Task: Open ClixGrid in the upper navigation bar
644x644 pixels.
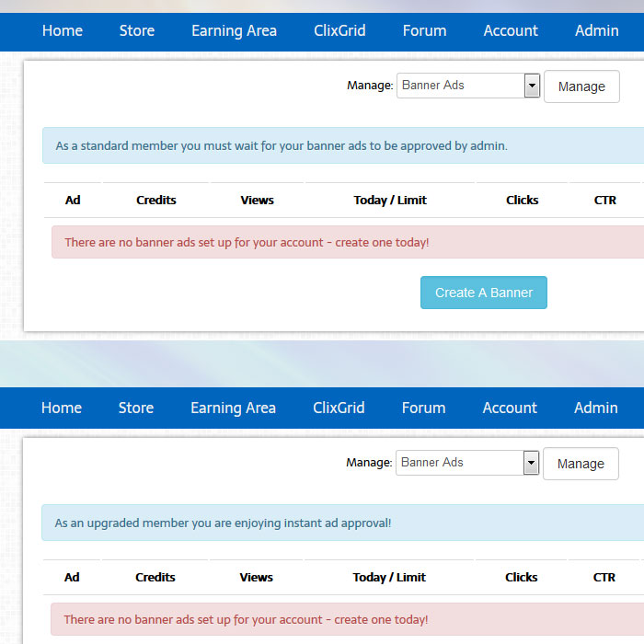Action: point(339,30)
